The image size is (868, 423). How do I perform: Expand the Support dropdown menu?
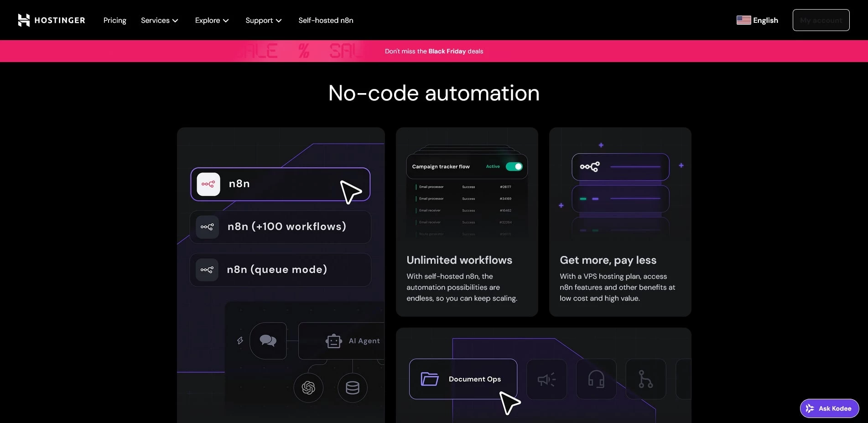coord(263,20)
